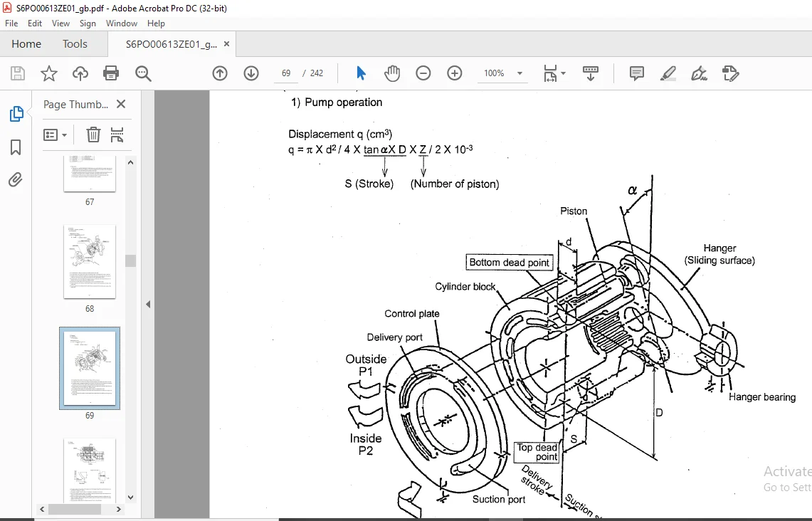The height and width of the screenshot is (521, 812).
Task: Select page 68 thumbnail
Action: (x=90, y=261)
